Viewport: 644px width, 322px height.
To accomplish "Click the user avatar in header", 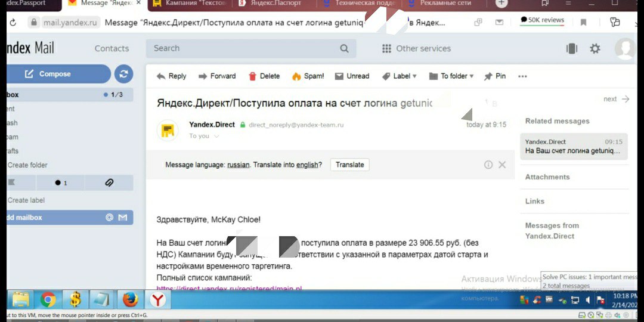I will coord(626,48).
